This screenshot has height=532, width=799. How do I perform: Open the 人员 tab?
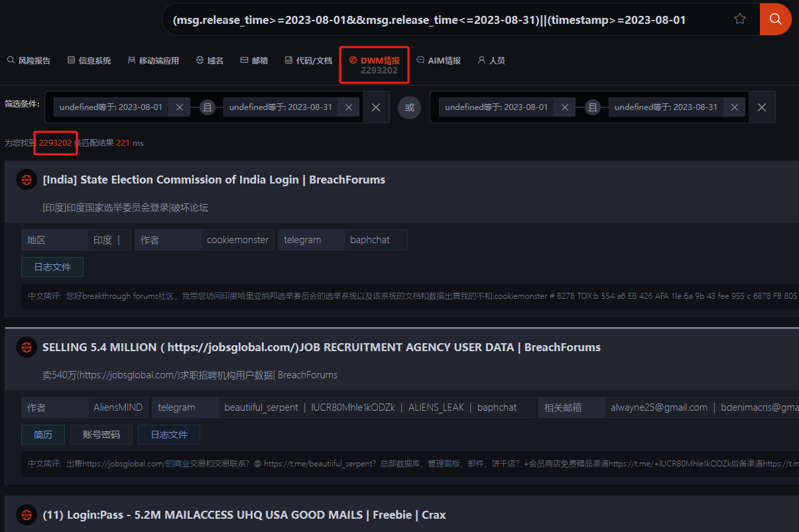point(491,60)
